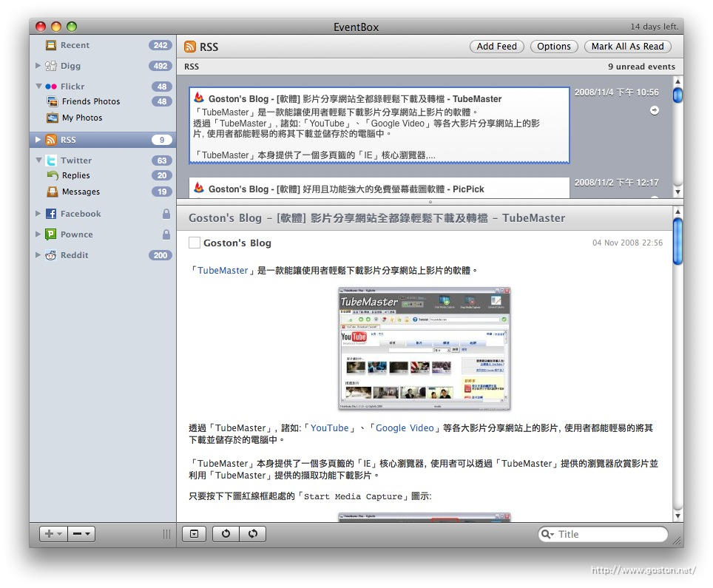Select My Photos in the sidebar

(x=103, y=118)
